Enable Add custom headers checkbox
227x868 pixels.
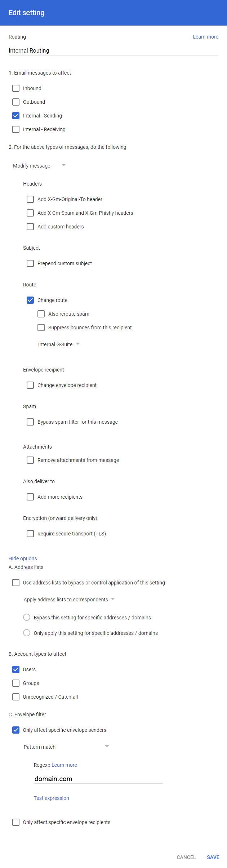point(30,227)
